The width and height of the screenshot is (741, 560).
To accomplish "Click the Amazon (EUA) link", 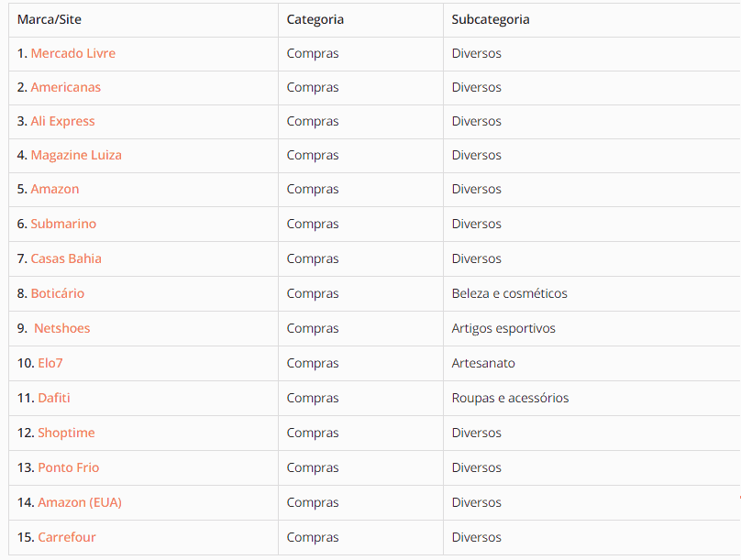I will (x=80, y=502).
